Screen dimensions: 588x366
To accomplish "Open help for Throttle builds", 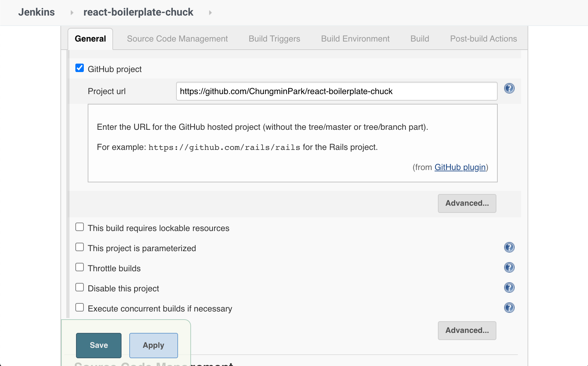I will tap(509, 267).
